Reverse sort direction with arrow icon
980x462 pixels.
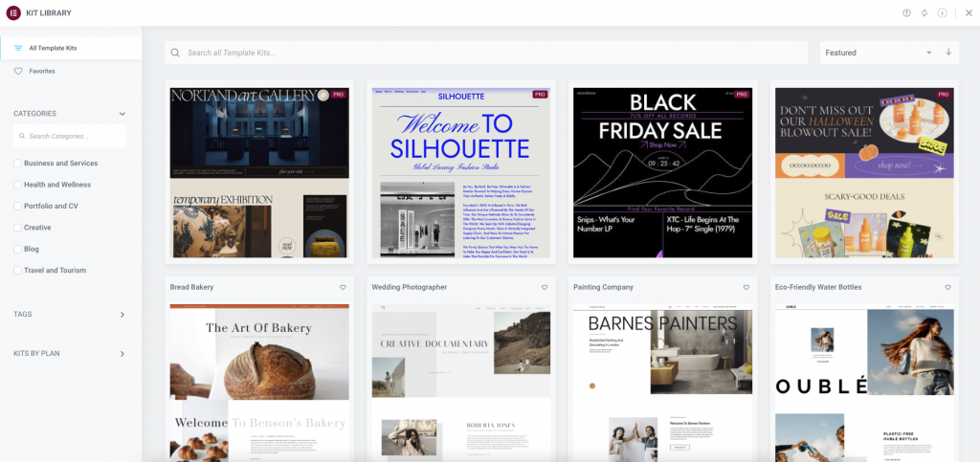click(x=948, y=53)
